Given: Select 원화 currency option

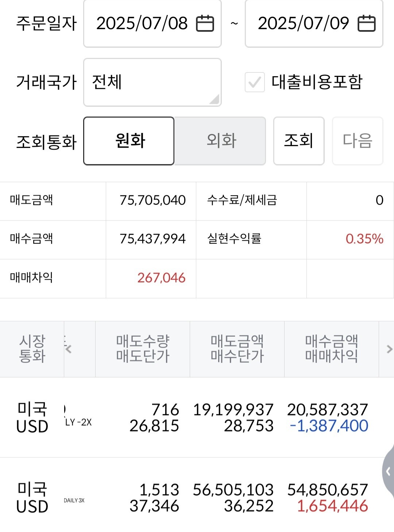Looking at the screenshot, I should coord(129,141).
